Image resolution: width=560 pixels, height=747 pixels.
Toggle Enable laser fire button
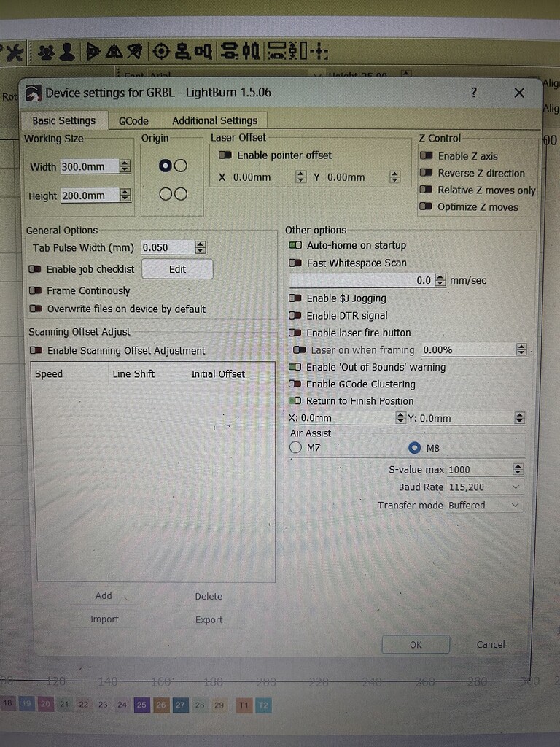[295, 332]
